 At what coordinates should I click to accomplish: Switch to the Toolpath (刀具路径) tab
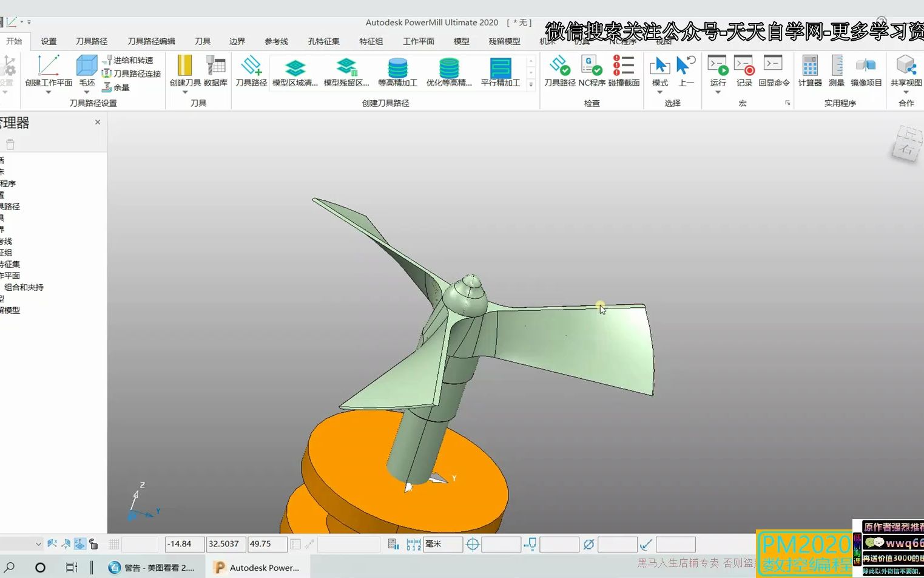[x=92, y=41]
